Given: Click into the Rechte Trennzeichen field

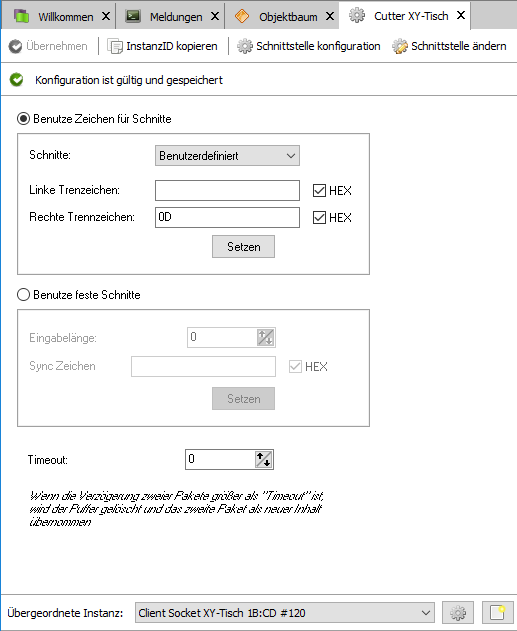Looking at the screenshot, I should pyautogui.click(x=227, y=217).
